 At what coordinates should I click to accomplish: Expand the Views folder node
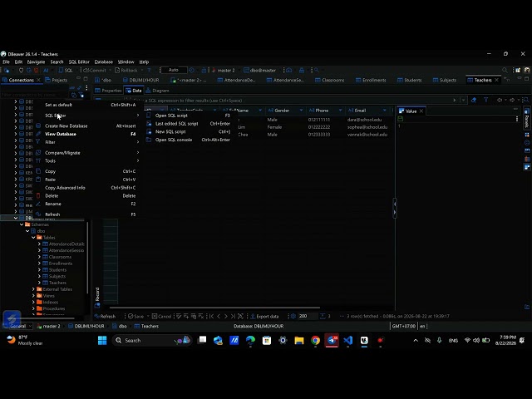[33, 296]
